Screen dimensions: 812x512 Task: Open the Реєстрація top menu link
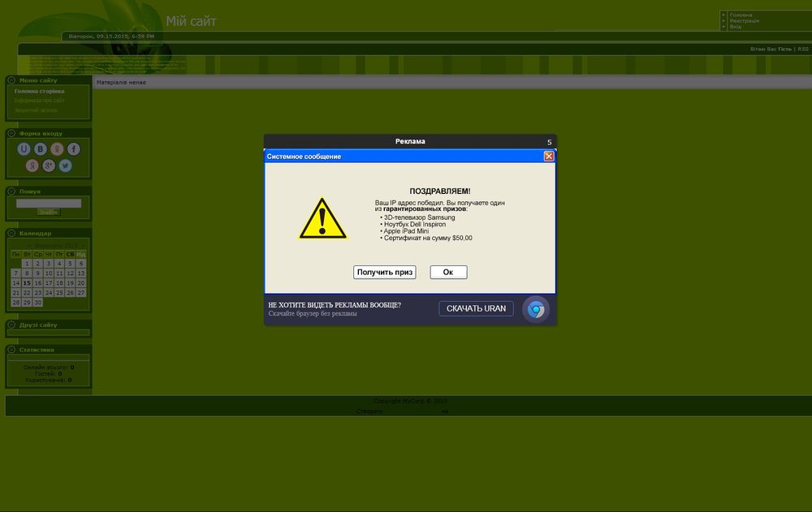point(744,21)
